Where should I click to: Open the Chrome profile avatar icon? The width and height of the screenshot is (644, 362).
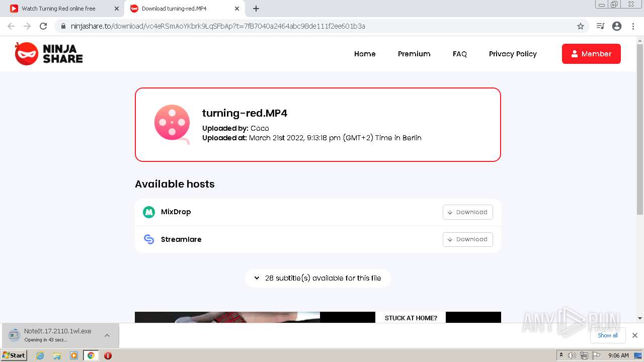617,26
